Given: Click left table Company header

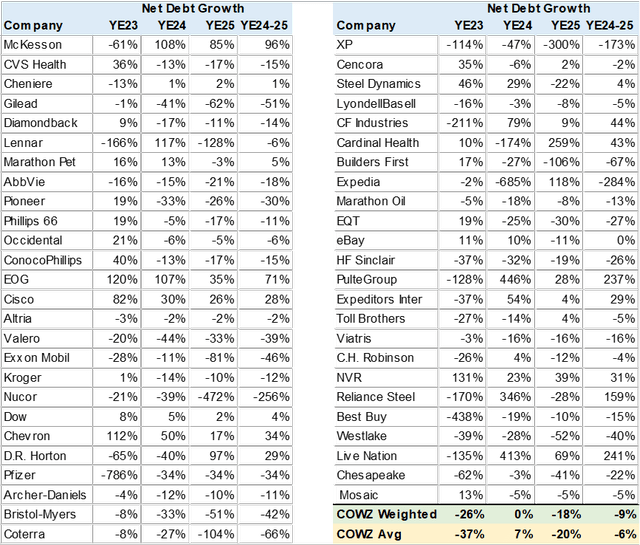Looking at the screenshot, I should tap(33, 25).
